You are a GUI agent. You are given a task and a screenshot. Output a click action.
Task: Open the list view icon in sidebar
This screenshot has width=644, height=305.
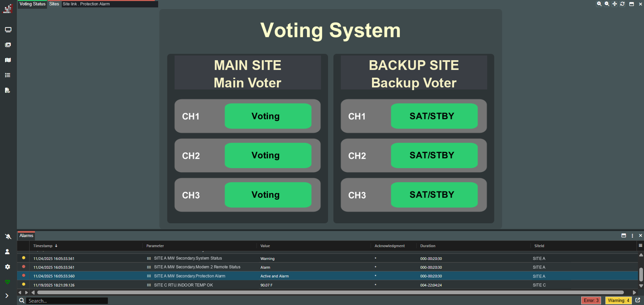8,75
